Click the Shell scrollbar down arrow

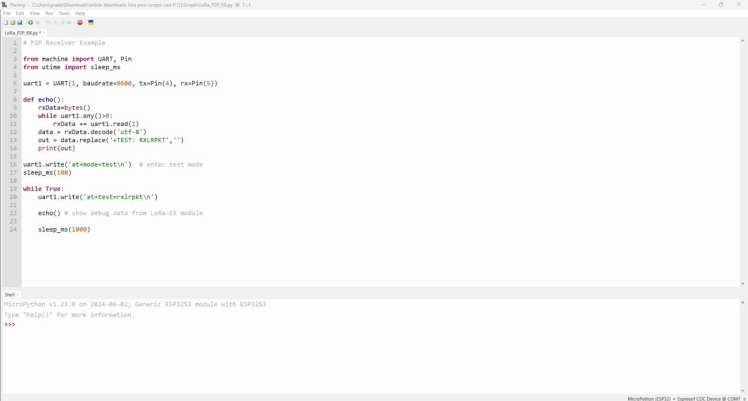pos(743,391)
